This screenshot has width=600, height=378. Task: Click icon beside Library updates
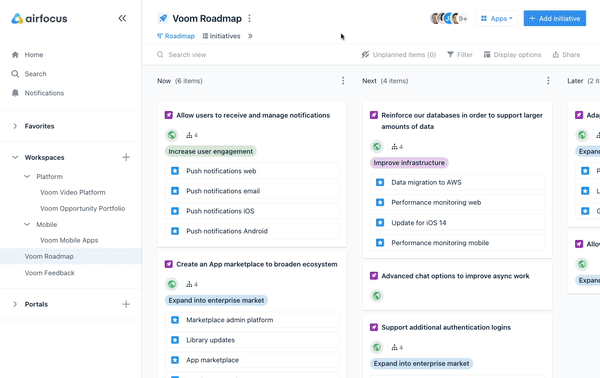pos(175,340)
